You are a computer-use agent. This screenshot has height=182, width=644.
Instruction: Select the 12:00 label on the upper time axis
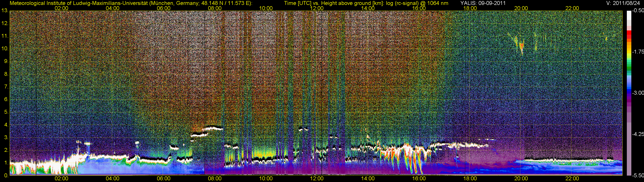click(317, 8)
